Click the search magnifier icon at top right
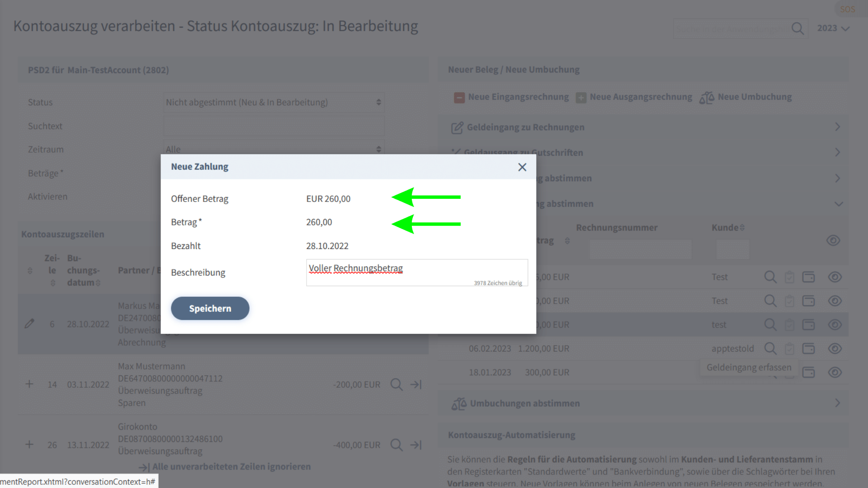 797,28
